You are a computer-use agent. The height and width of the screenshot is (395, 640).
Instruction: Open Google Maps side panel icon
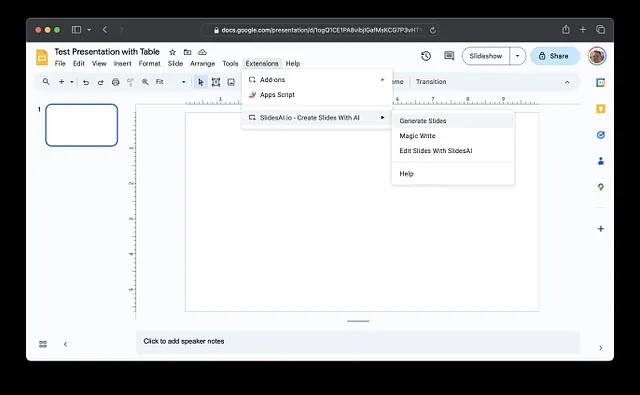(x=600, y=187)
